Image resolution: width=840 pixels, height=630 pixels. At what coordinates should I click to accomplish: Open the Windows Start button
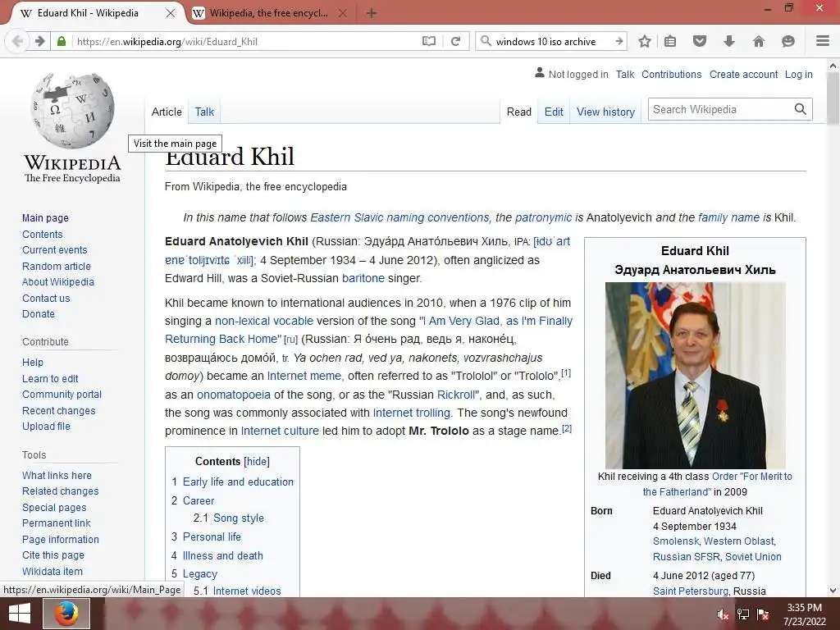(x=20, y=614)
